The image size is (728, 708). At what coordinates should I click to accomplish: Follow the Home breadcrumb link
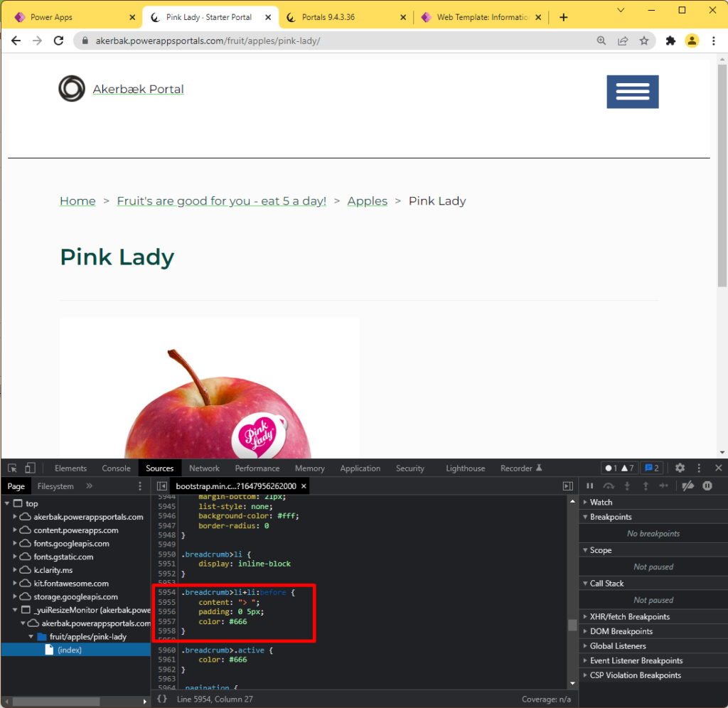pyautogui.click(x=77, y=201)
